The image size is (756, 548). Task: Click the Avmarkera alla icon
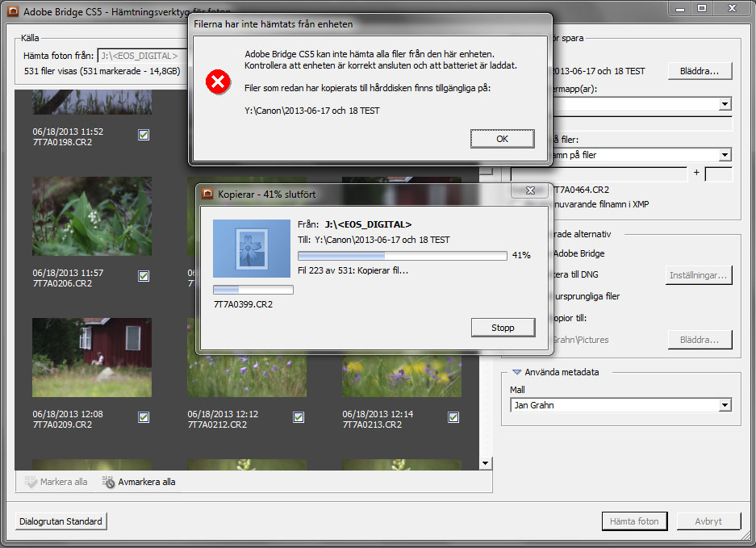108,482
